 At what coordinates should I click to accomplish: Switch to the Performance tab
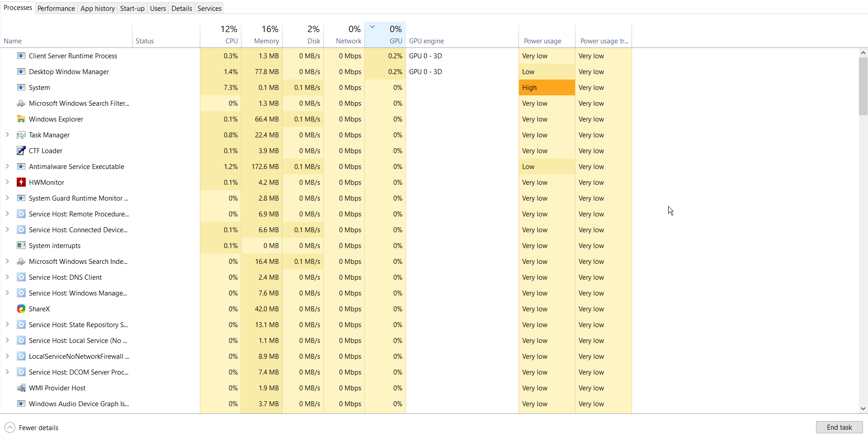coord(56,9)
